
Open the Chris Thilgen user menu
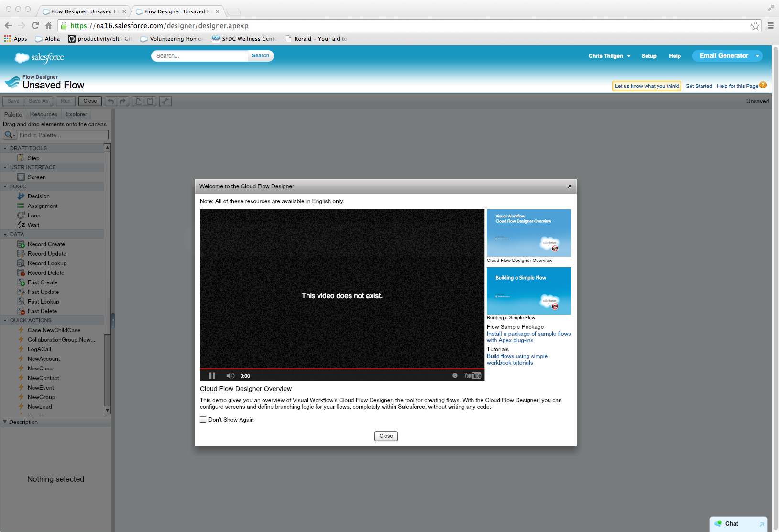(x=609, y=56)
